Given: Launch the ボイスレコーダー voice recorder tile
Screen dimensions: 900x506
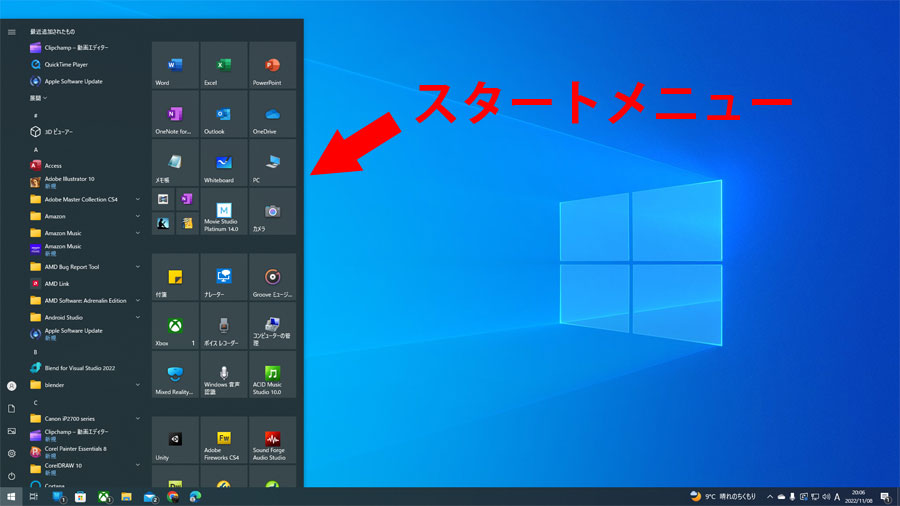Looking at the screenshot, I should point(224,326).
